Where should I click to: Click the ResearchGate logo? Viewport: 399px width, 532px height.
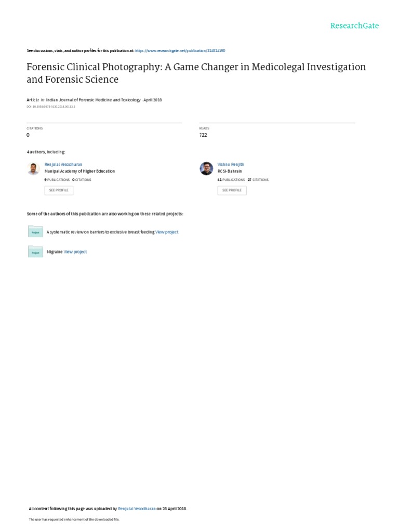(x=355, y=25)
